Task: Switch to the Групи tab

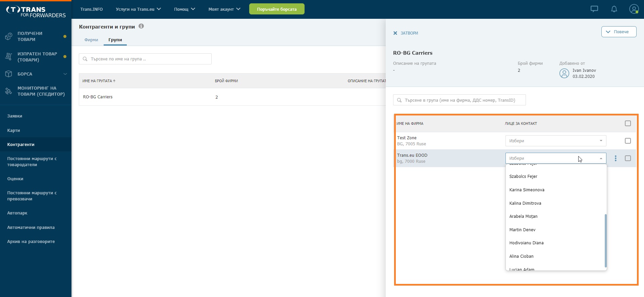Action: 115,40
